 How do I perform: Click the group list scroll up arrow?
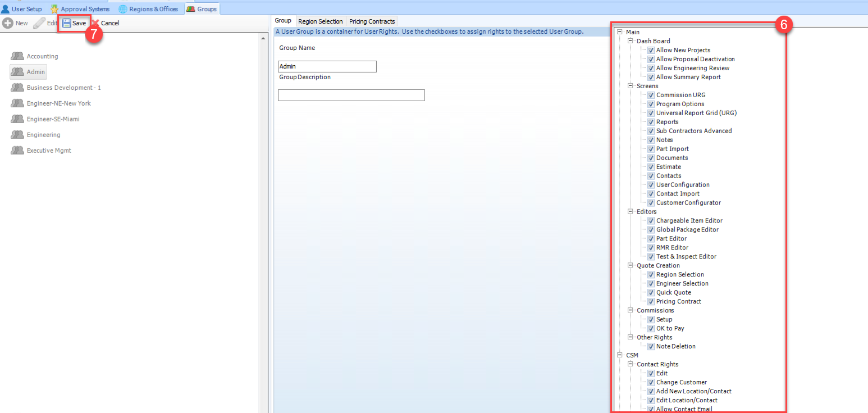[x=263, y=38]
